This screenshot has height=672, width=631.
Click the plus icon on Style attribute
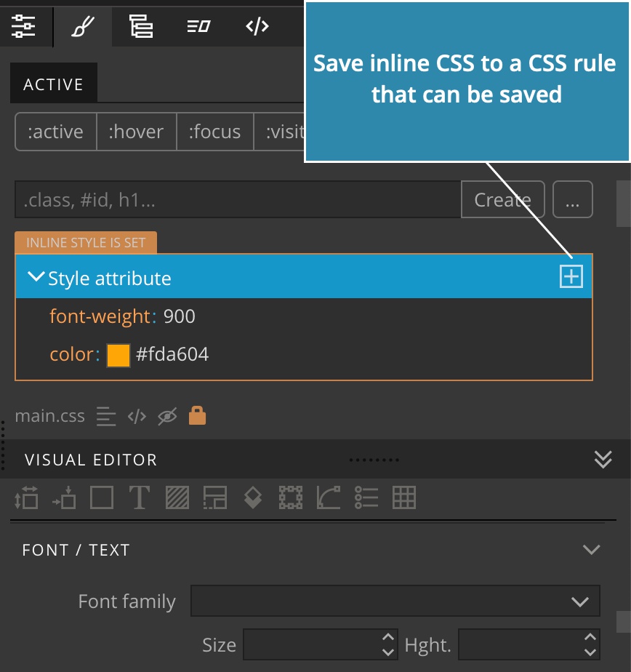[571, 276]
